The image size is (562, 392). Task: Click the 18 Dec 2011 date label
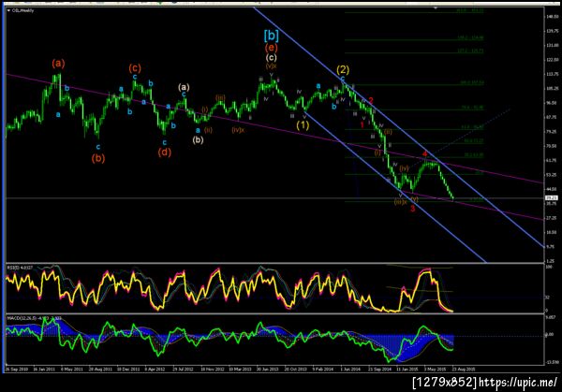129,369
